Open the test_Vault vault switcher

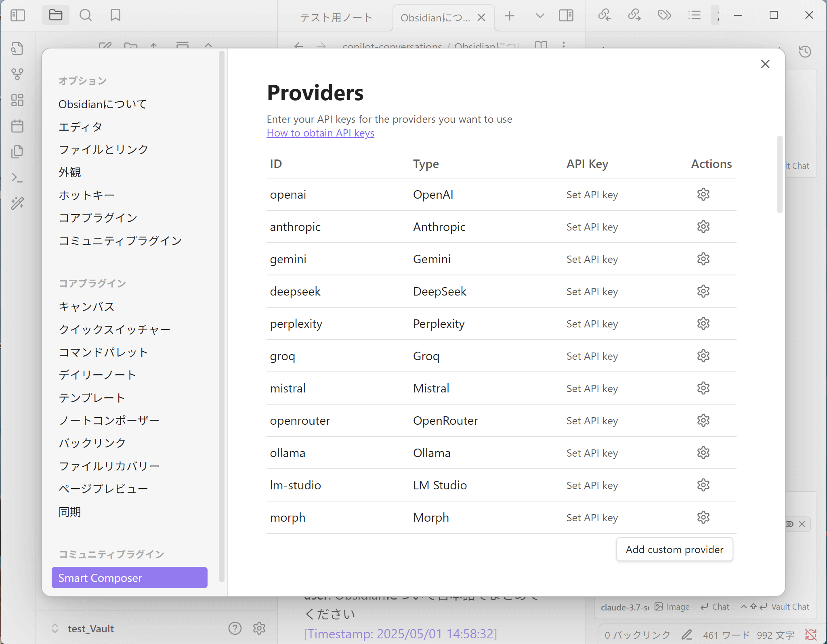pos(83,629)
